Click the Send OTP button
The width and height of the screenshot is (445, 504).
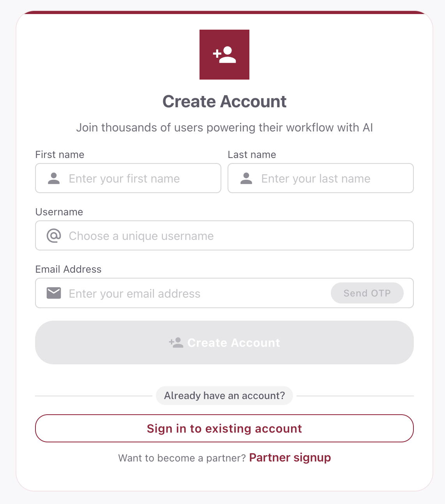[x=367, y=293]
